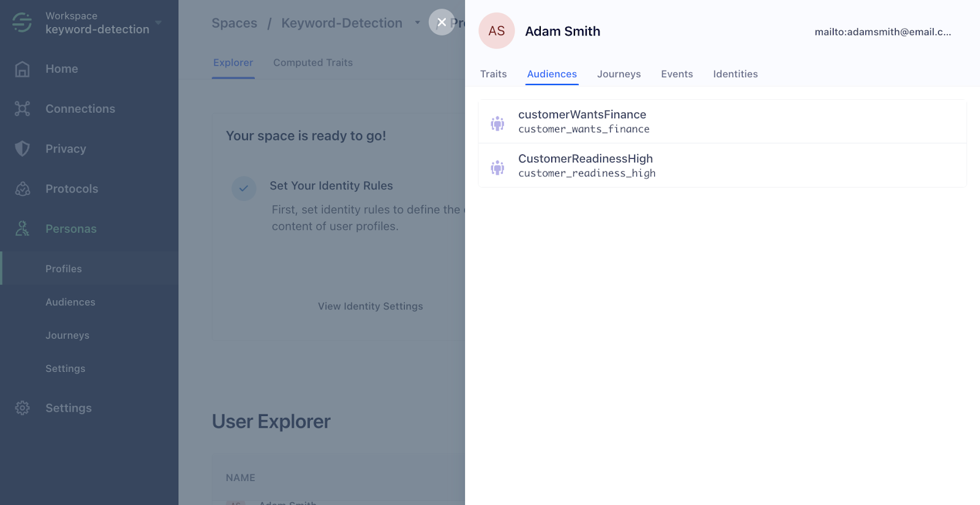Select the Privacy shield icon
The height and width of the screenshot is (505, 980).
click(22, 149)
